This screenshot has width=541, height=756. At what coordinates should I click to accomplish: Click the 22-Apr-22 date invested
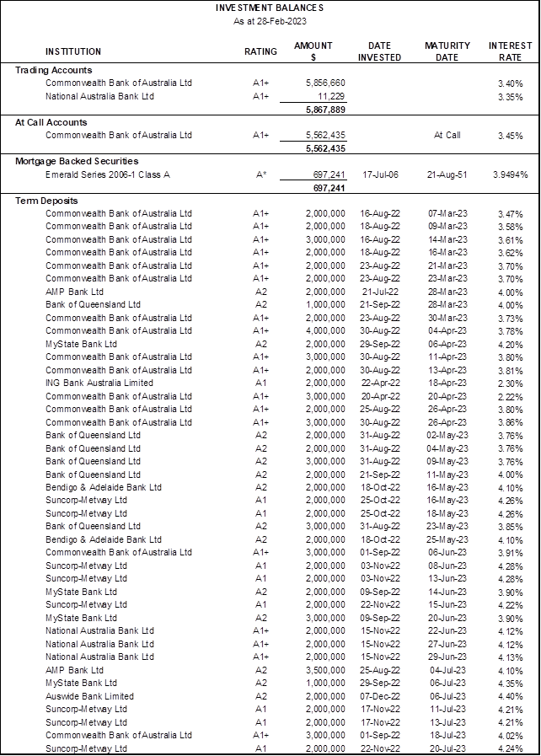380,383
